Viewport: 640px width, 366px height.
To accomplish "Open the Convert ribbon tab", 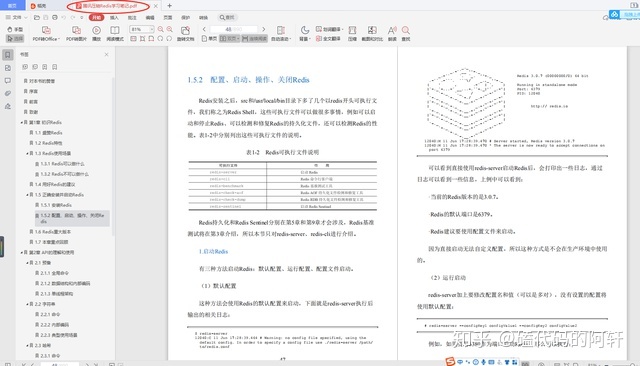I will pyautogui.click(x=203, y=18).
